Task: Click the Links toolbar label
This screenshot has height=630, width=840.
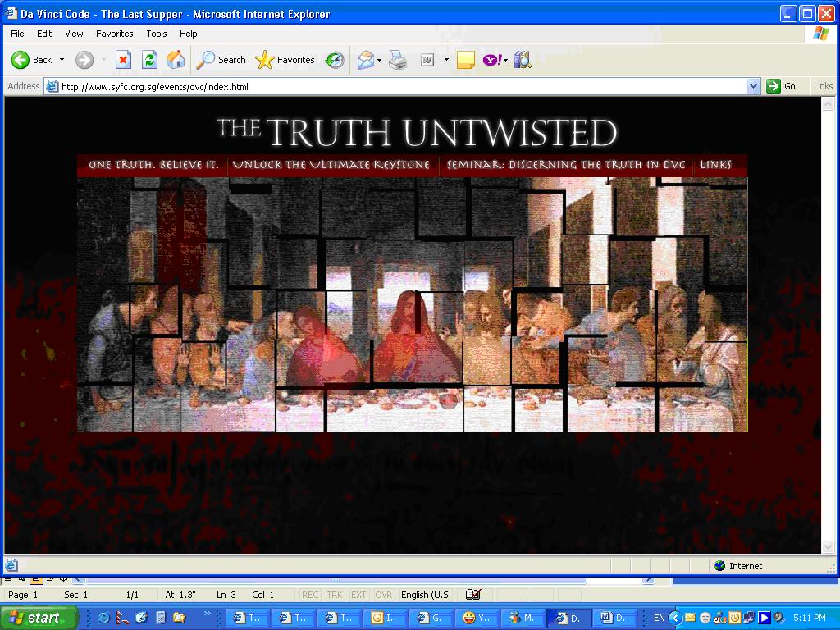Action: pos(823,85)
